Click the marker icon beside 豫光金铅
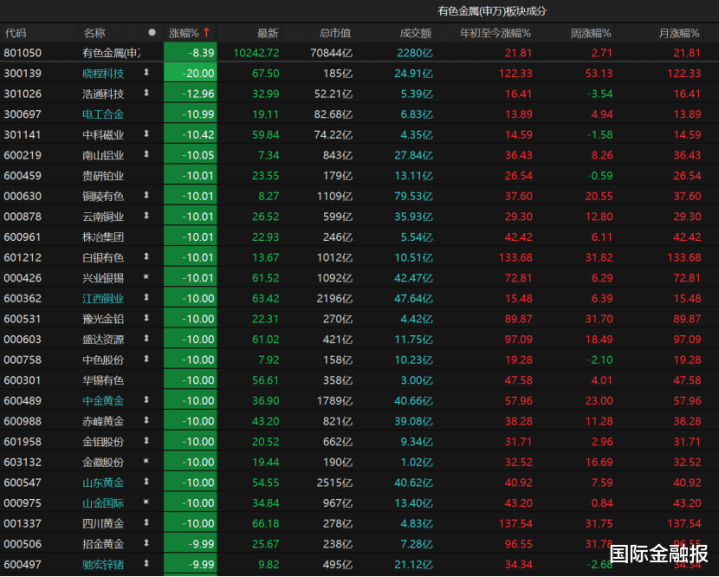 (x=146, y=318)
